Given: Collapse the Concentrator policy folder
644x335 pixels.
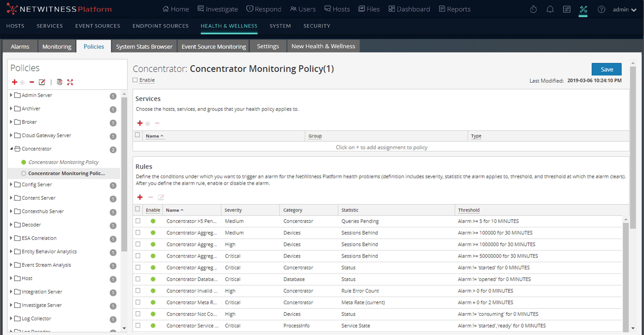Looking at the screenshot, I should (11, 149).
